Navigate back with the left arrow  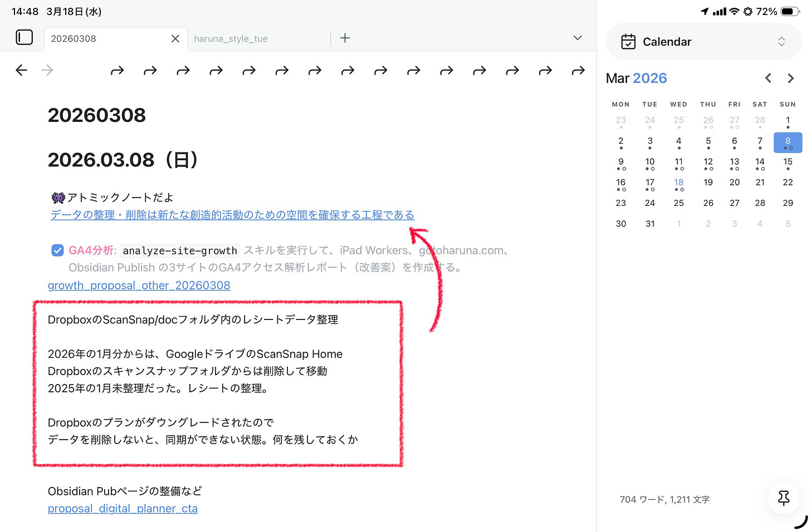21,70
